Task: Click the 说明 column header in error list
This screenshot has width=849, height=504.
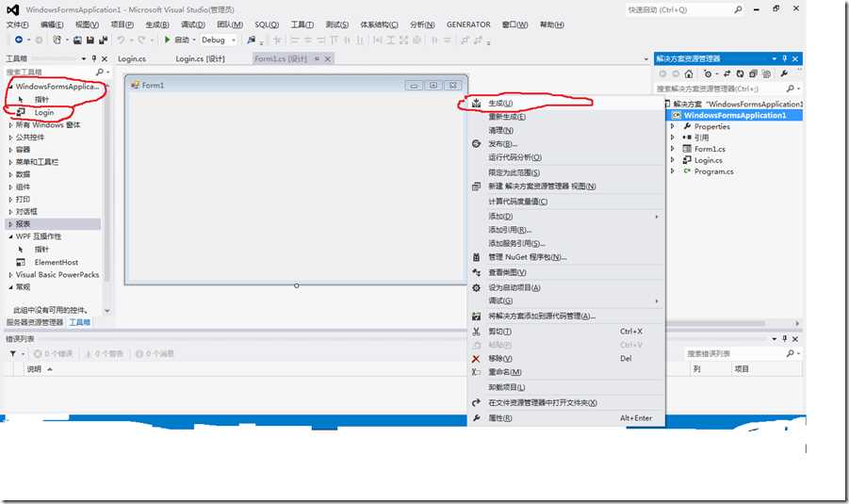Action: (x=34, y=368)
